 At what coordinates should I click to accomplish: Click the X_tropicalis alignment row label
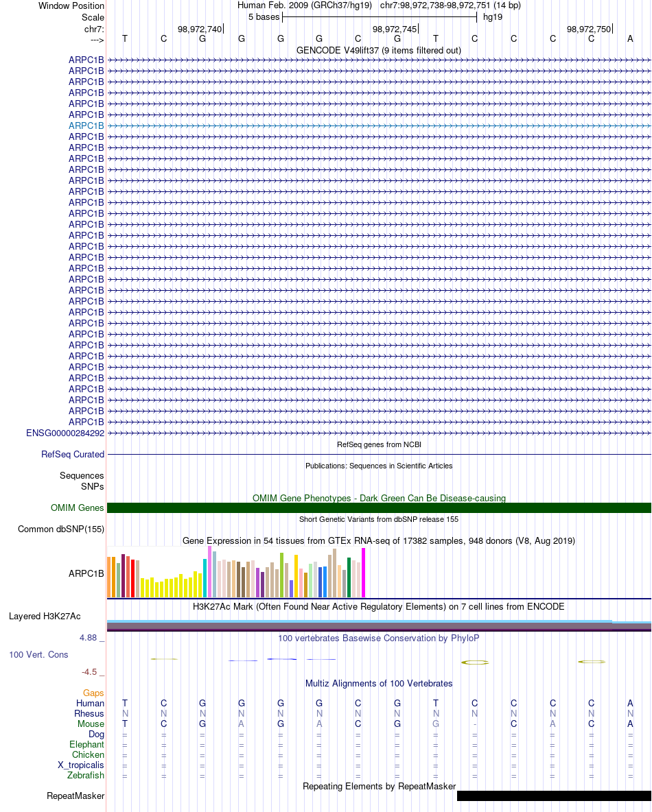81,765
